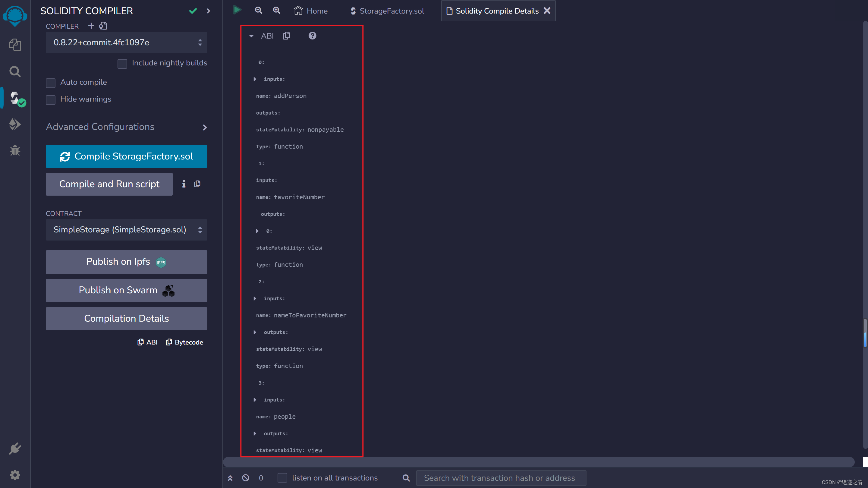The image size is (868, 488).
Task: Zoom out the editor view
Action: click(258, 11)
